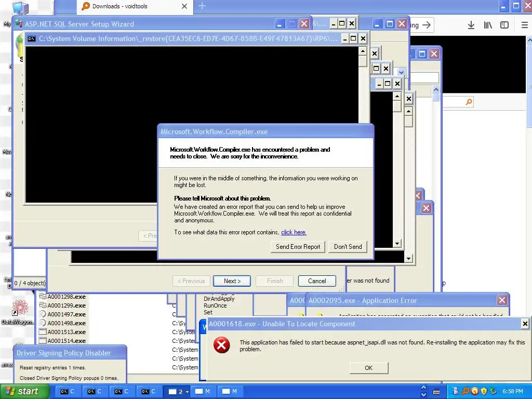
Task: Open fourth cmd taskbar button
Action: pos(149,392)
